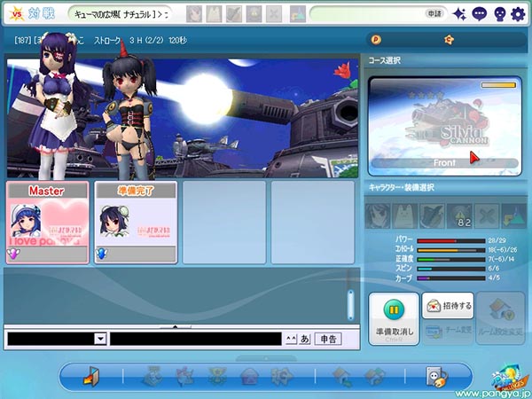Select the Silvia Cannon course thumbnail
Image resolution: width=532 pixels, height=399 pixels.
tap(445, 126)
